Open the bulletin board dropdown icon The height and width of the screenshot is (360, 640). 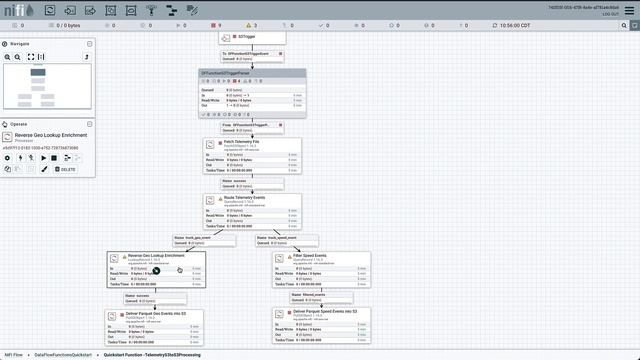(x=635, y=25)
